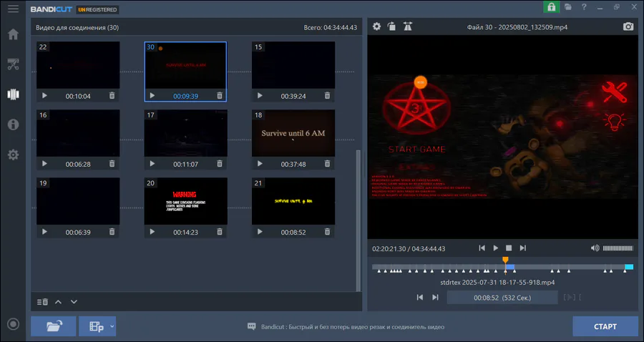Screen dimensions: 644x342
Task: Click the flip/mirror icon above preview
Action: click(407, 26)
